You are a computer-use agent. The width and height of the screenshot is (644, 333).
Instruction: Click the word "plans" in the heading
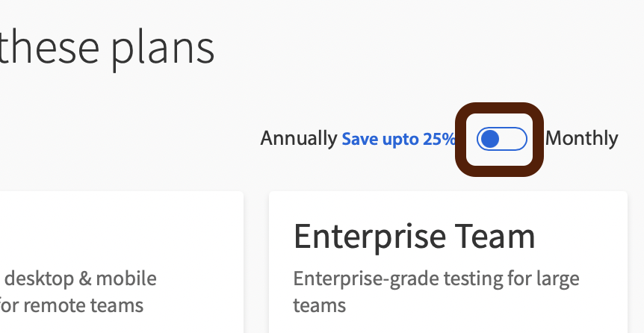coord(164,46)
